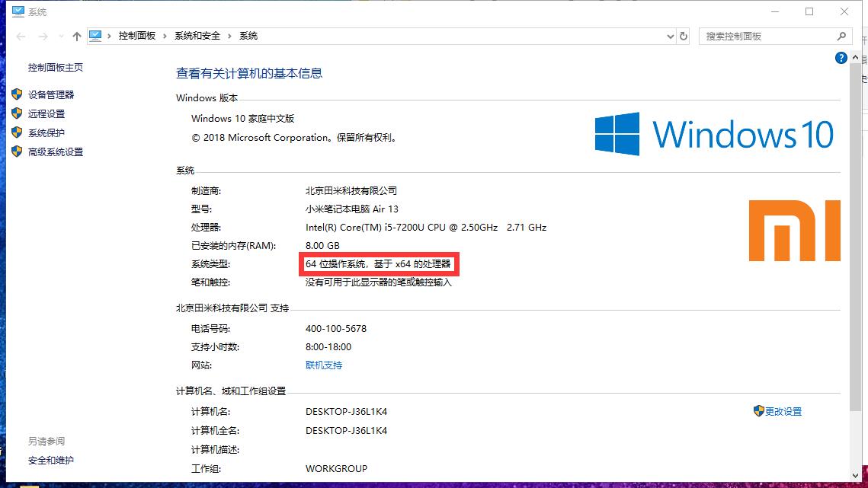Click the 计算机全名 value DESKTOP-J36L1K4
Screen dimensions: 868x488
click(x=346, y=430)
